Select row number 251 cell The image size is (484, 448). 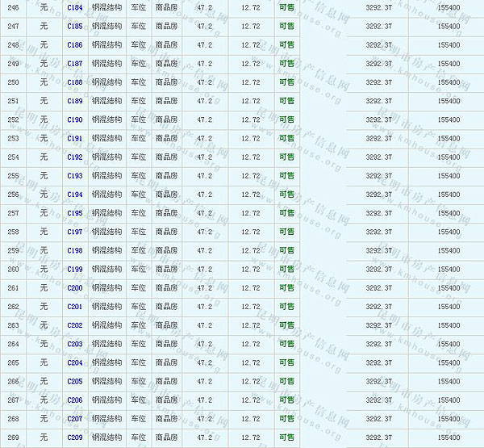coord(13,101)
